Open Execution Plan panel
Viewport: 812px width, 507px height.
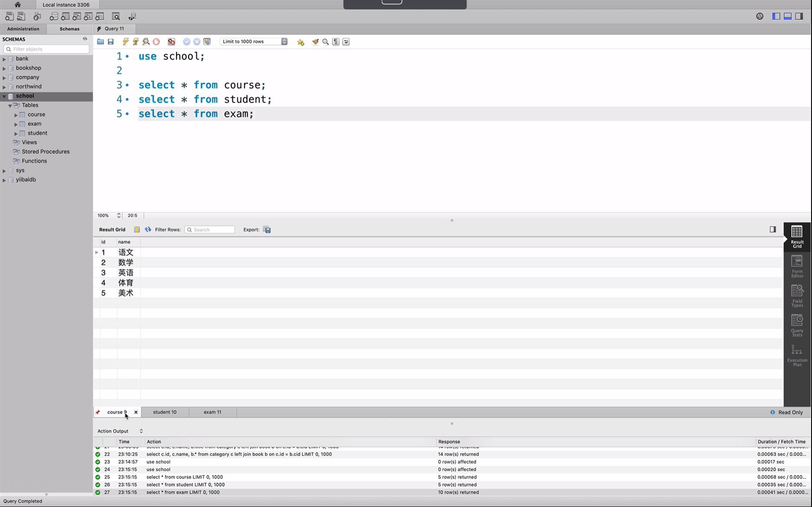click(x=797, y=356)
